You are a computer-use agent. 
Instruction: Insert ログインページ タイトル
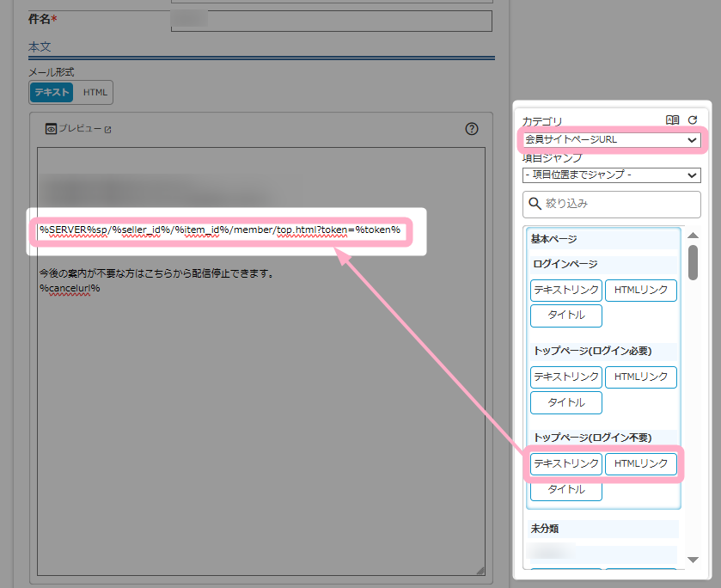[x=566, y=315]
